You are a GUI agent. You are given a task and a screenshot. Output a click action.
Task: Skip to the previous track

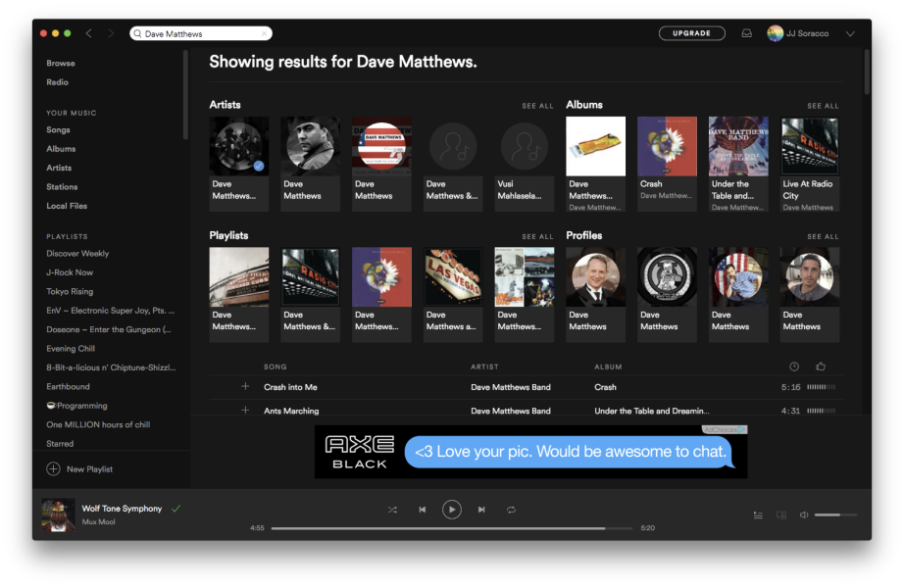coord(422,510)
